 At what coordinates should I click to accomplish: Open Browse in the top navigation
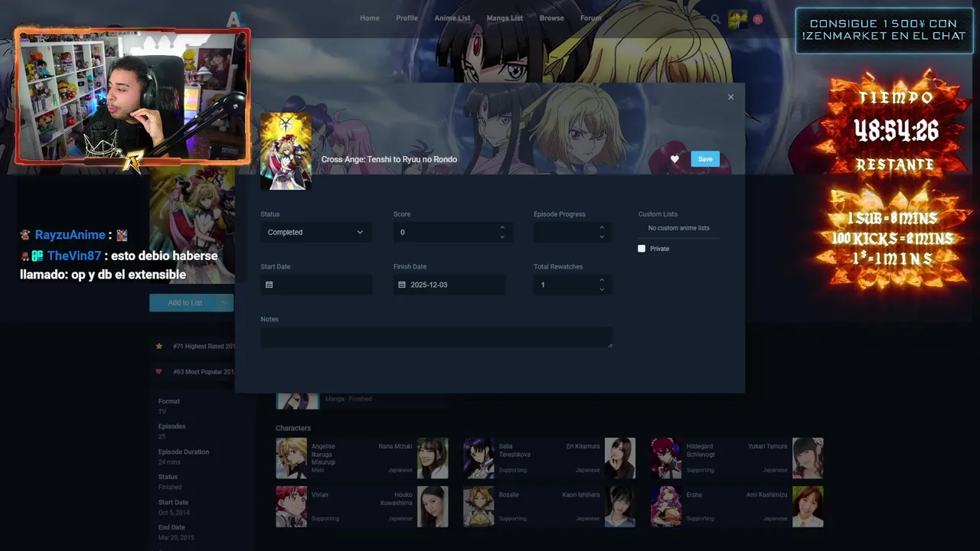[551, 18]
